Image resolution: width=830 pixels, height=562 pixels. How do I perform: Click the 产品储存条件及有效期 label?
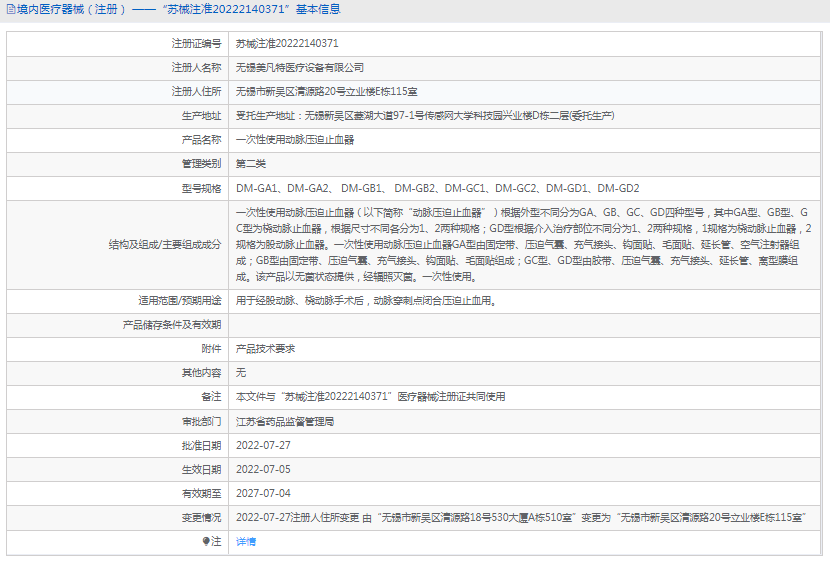172,324
